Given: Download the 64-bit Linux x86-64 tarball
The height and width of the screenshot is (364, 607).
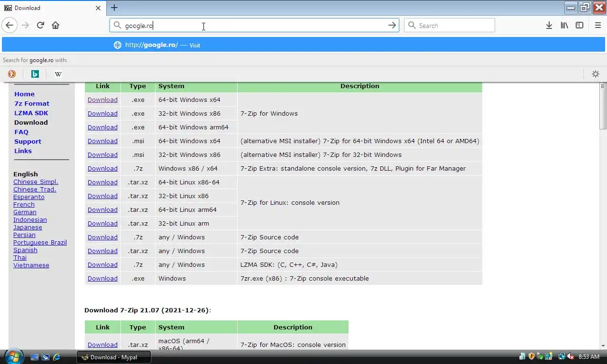Looking at the screenshot, I should [x=102, y=182].
